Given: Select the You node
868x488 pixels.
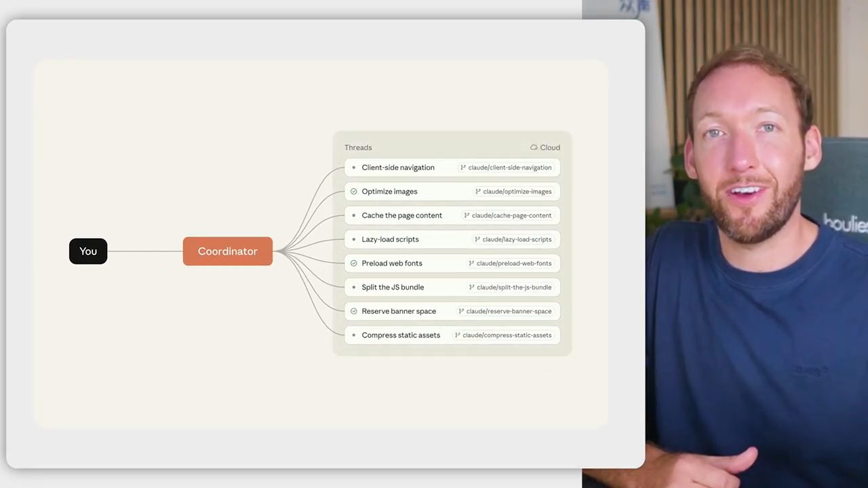Looking at the screenshot, I should click(x=88, y=251).
